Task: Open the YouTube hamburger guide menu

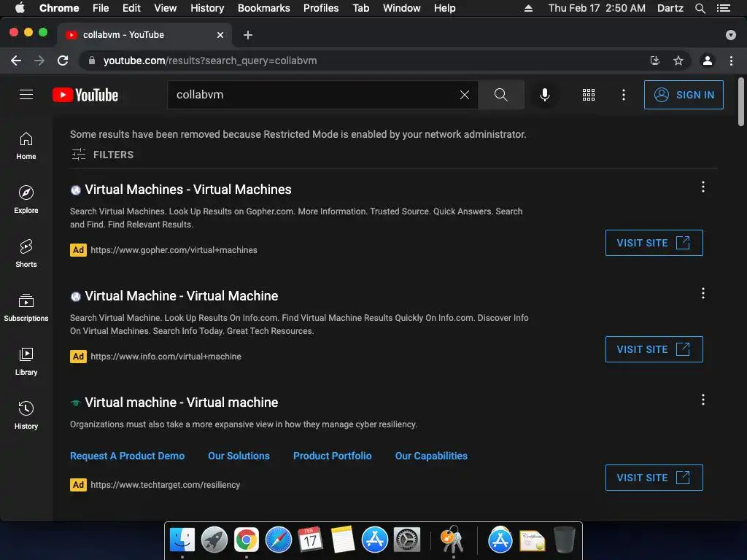Action: pos(26,95)
